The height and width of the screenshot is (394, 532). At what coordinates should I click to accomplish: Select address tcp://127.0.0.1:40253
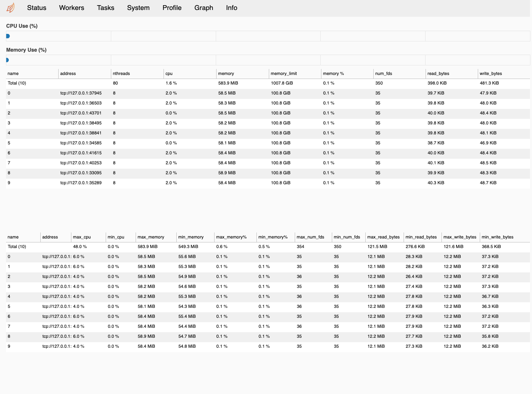[x=81, y=163]
